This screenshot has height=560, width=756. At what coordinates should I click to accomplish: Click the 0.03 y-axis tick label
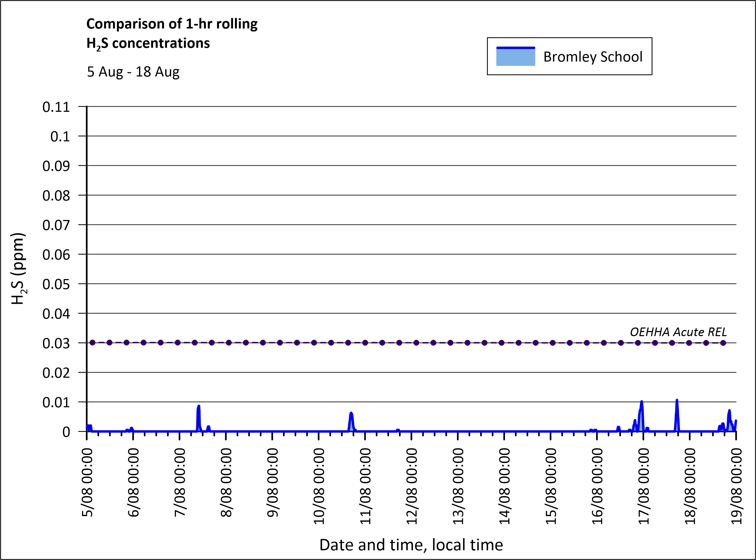pos(56,343)
